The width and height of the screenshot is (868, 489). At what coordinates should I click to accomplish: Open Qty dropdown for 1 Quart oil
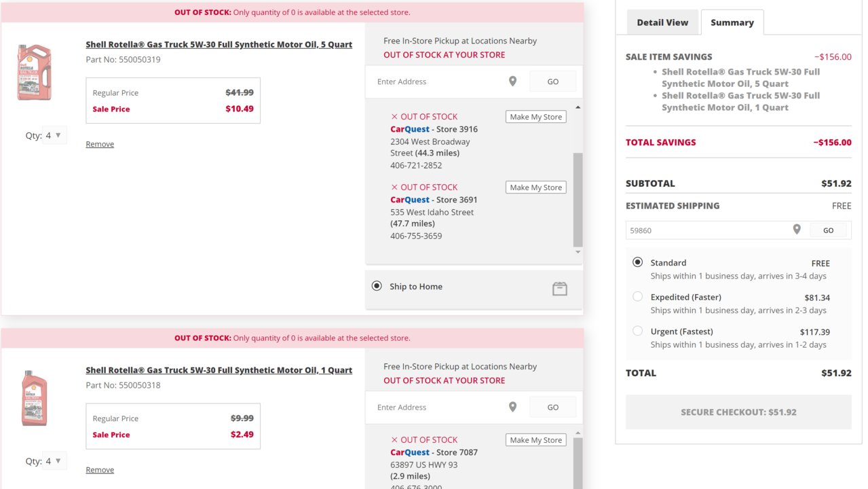pyautogui.click(x=54, y=461)
